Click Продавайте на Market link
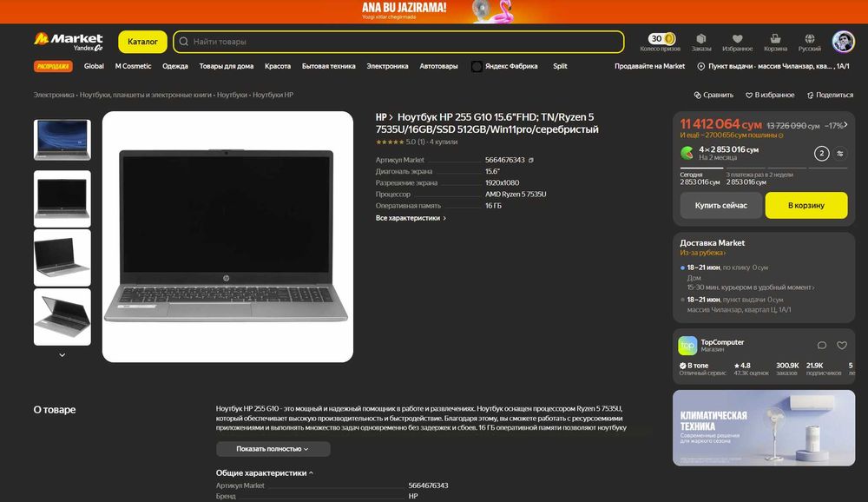The image size is (868, 502). [649, 67]
